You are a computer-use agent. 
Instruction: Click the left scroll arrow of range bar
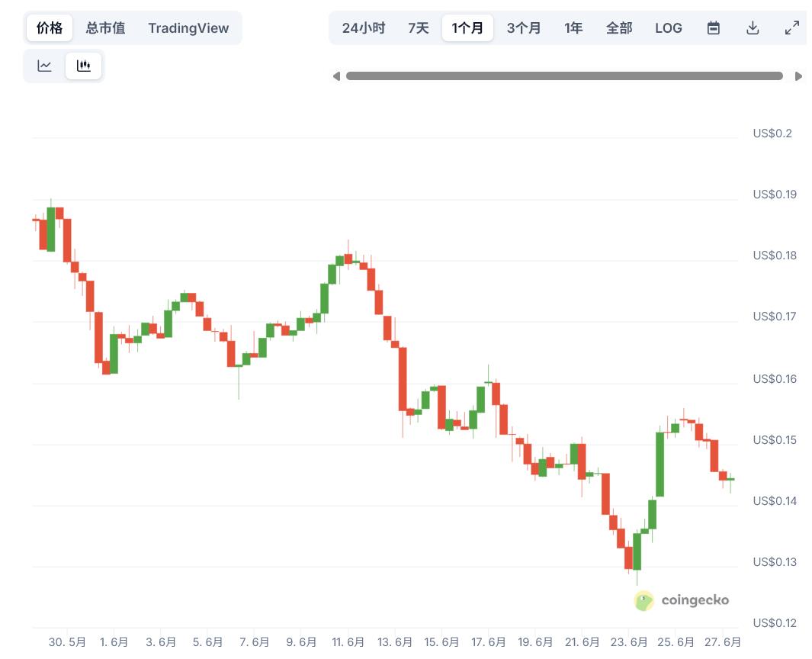(336, 76)
